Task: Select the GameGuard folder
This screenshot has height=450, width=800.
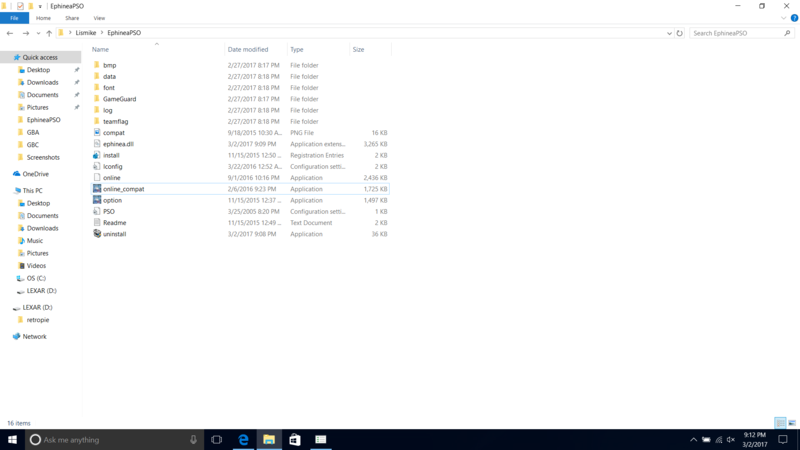Action: point(119,99)
